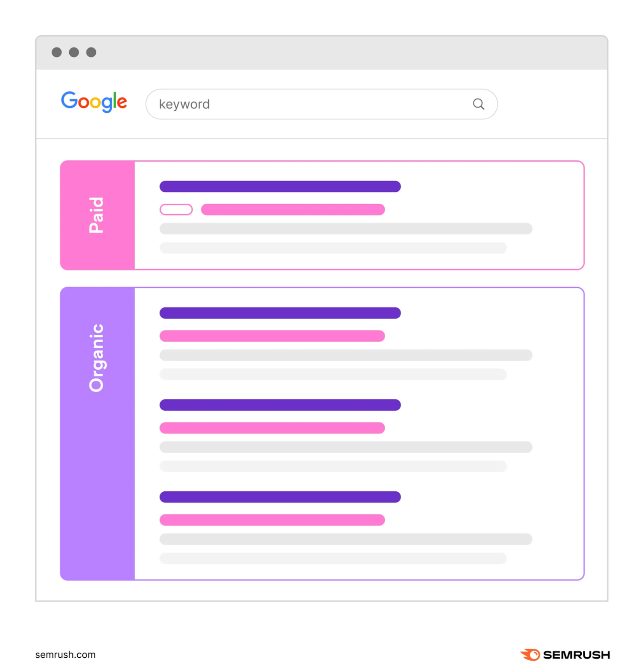Click the paid result's pink URL bar
644x672 pixels.
tap(293, 209)
